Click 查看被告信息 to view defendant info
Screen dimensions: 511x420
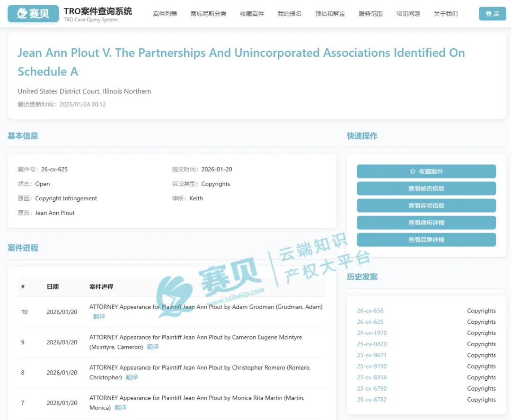tap(426, 188)
